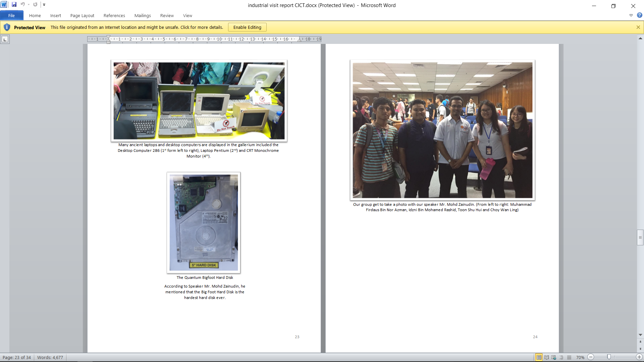
Task: Click the Words: 4,677 count indicator
Action: 50,357
